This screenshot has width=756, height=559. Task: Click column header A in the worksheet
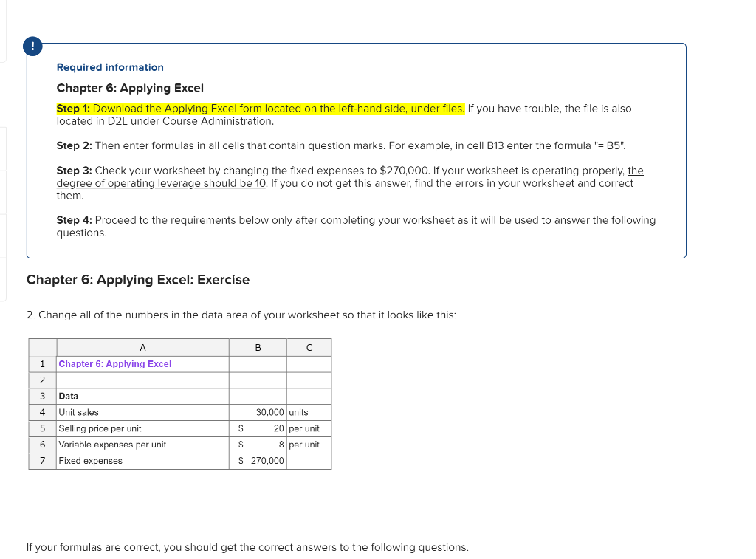[142, 347]
